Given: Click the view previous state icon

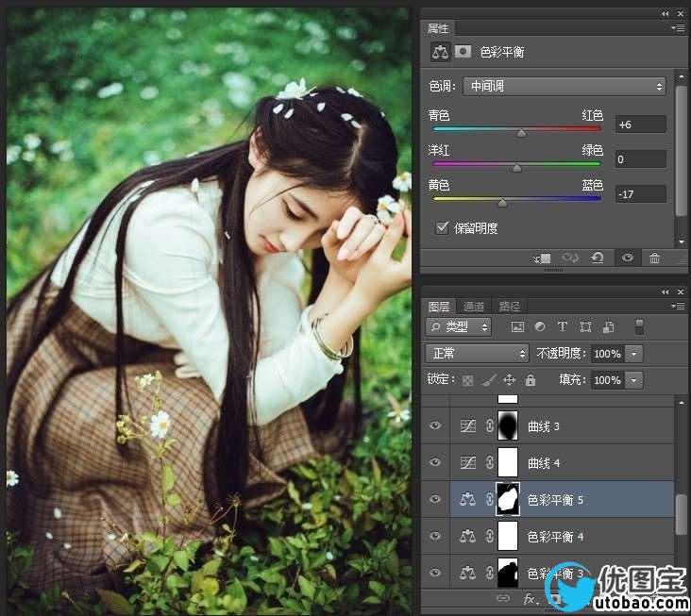Looking at the screenshot, I should 570,258.
